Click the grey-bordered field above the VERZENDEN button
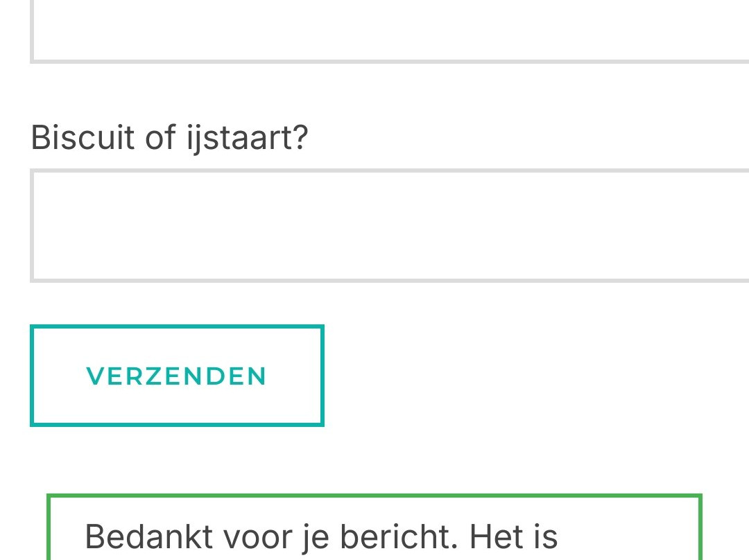This screenshot has width=749, height=560. tap(388, 226)
